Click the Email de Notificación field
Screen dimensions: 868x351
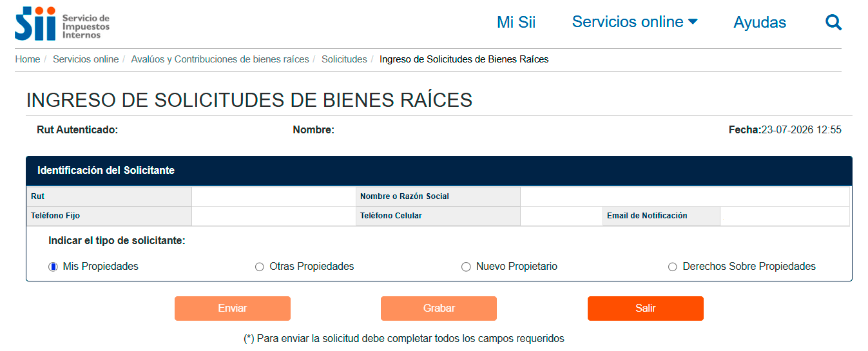[x=785, y=216]
